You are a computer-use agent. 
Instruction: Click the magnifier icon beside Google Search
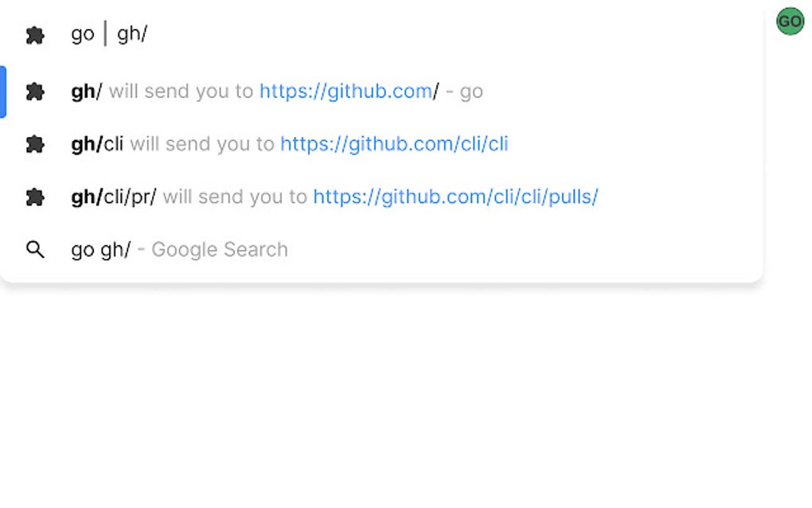[x=35, y=249]
